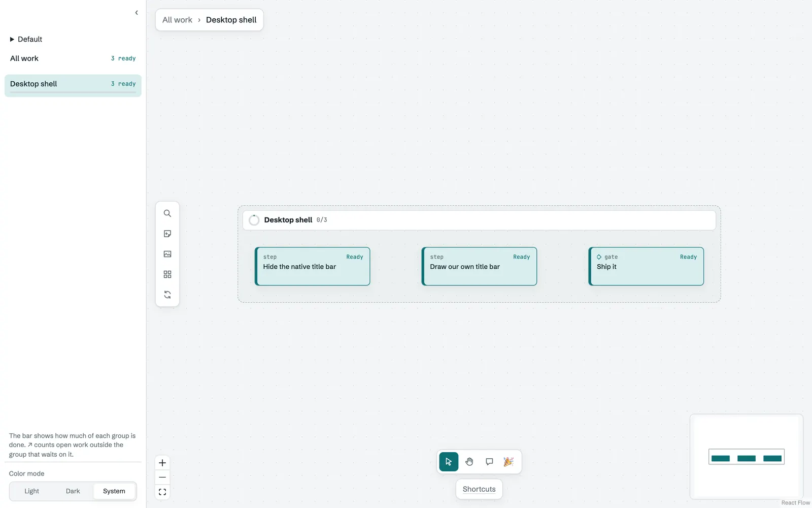Click the diamond gate icon on Ship it
812x508 pixels.
pos(599,257)
